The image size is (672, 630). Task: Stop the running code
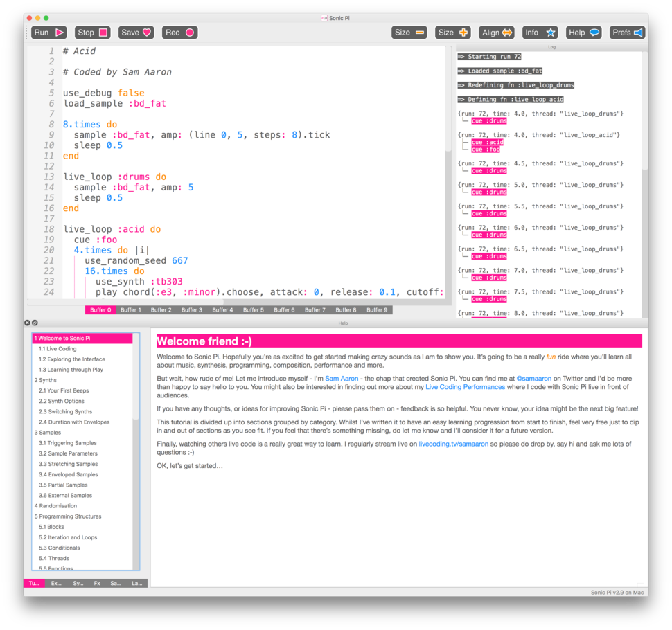[x=92, y=33]
